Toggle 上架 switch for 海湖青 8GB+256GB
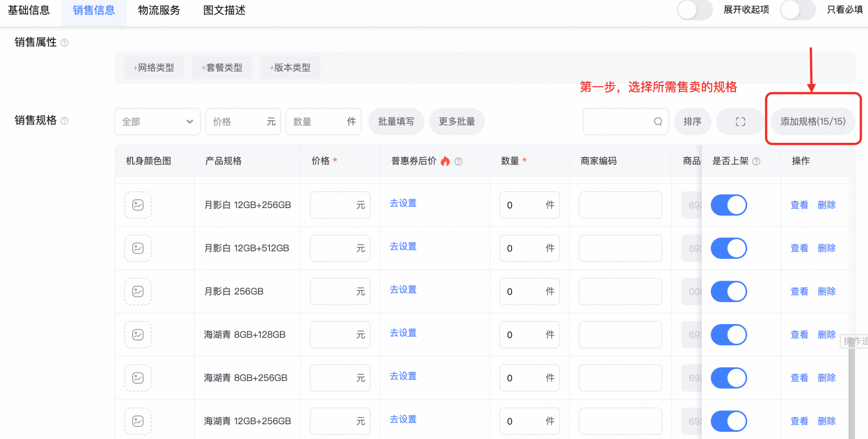The width and height of the screenshot is (868, 439). [729, 378]
